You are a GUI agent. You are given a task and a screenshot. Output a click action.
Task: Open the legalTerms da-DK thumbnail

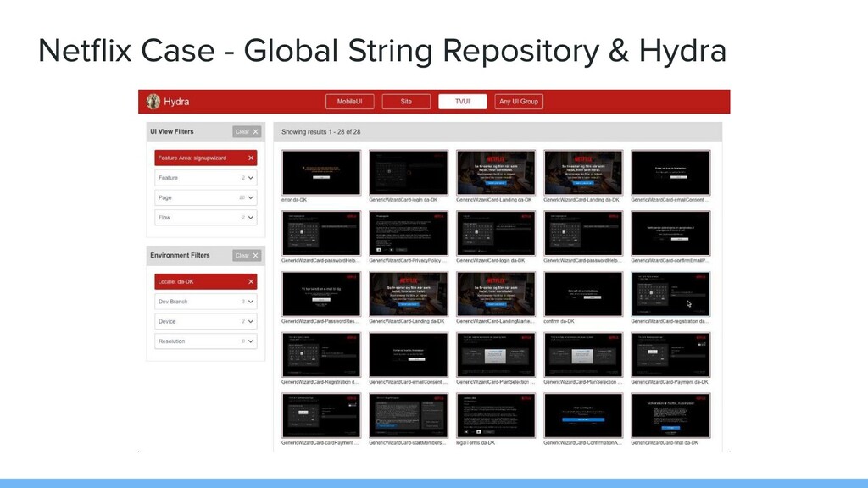[496, 416]
